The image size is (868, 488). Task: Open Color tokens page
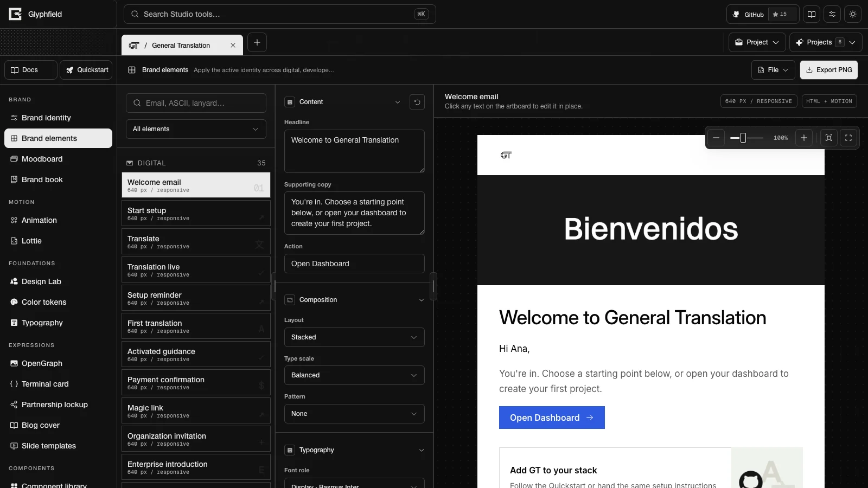coord(58,302)
